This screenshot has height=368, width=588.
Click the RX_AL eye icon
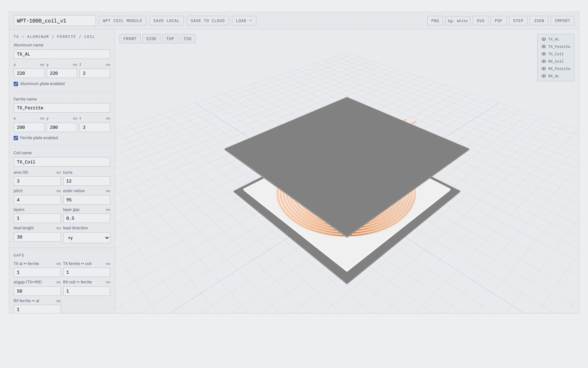(x=544, y=76)
